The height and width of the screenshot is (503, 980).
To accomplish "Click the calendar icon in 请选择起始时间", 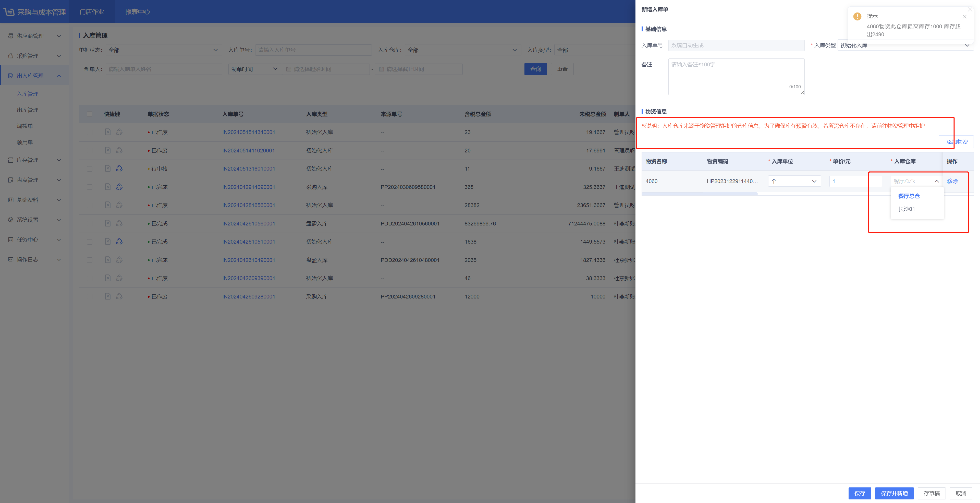I will coord(288,69).
